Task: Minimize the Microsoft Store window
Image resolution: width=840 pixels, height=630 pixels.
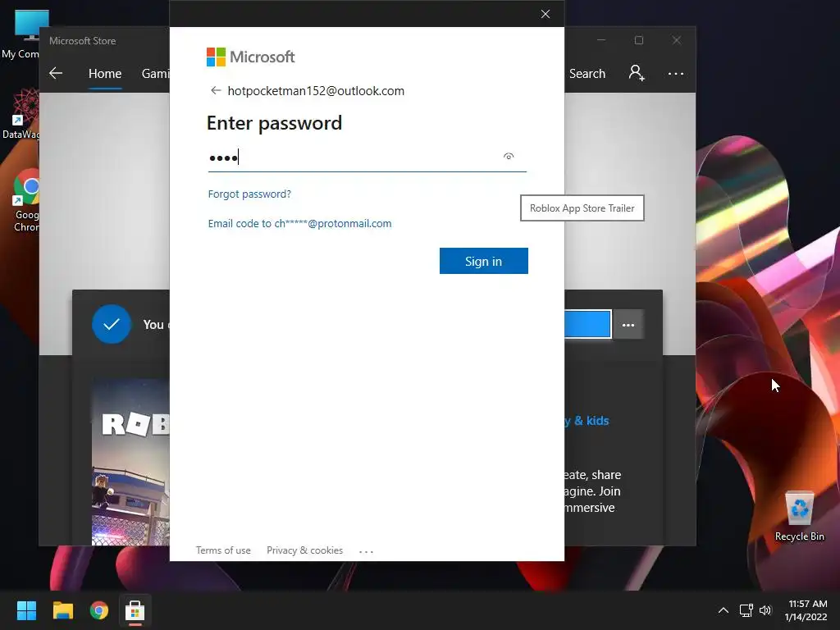Action: (x=601, y=40)
